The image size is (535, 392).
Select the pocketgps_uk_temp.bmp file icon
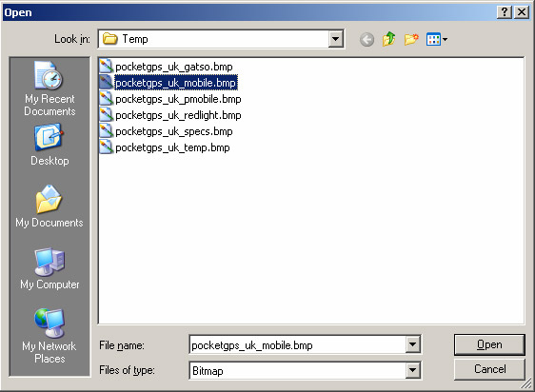pos(106,147)
